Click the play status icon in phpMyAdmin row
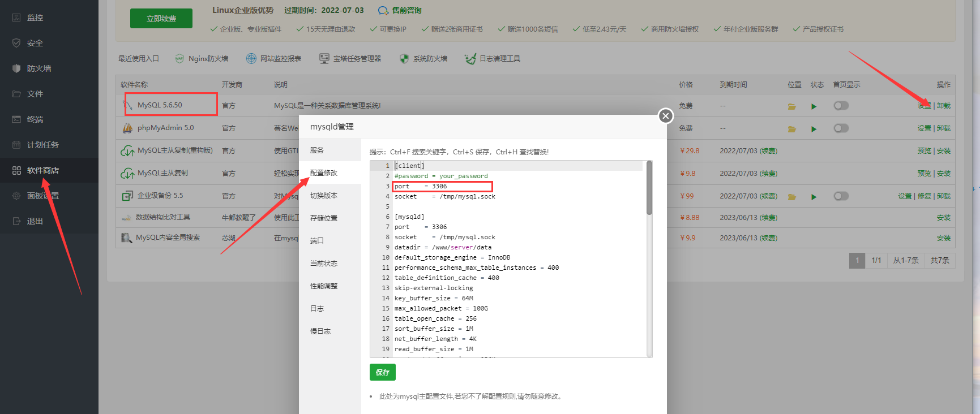Screen dimensions: 980x414 [814, 129]
